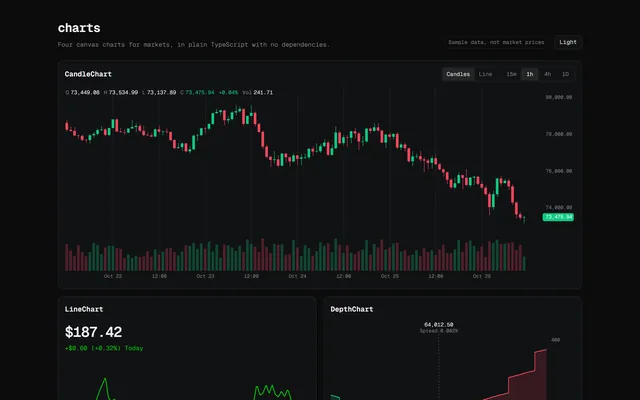Switch theme with the Light button
The height and width of the screenshot is (400, 640).
(x=568, y=42)
